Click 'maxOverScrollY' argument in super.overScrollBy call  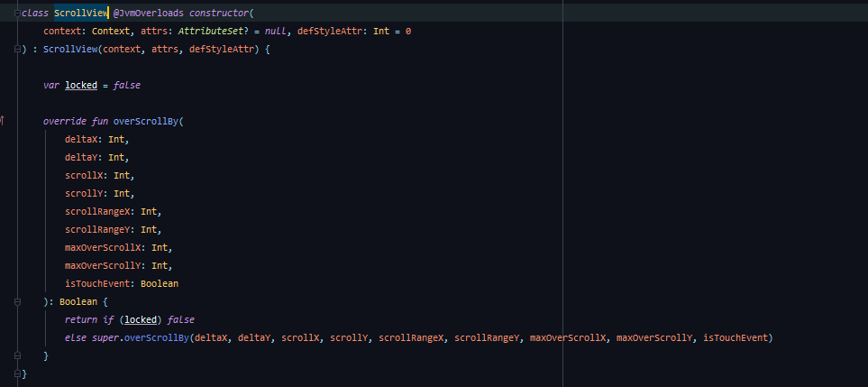coord(655,337)
